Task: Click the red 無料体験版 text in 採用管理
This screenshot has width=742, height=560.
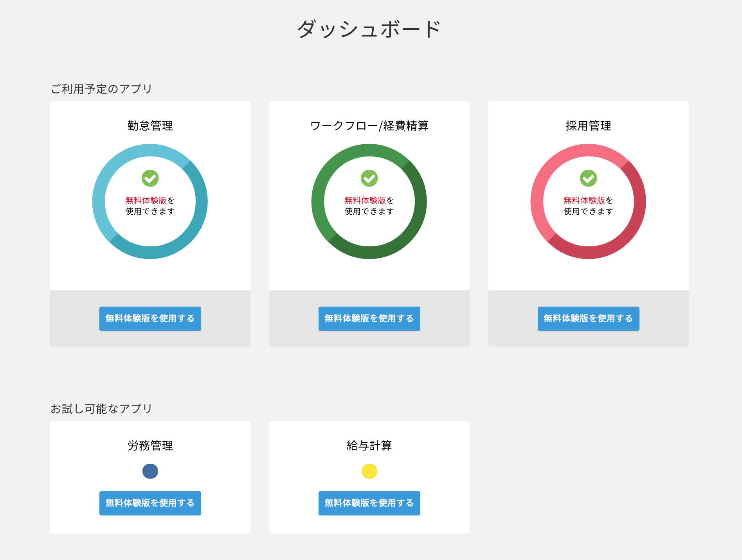Action: tap(584, 200)
